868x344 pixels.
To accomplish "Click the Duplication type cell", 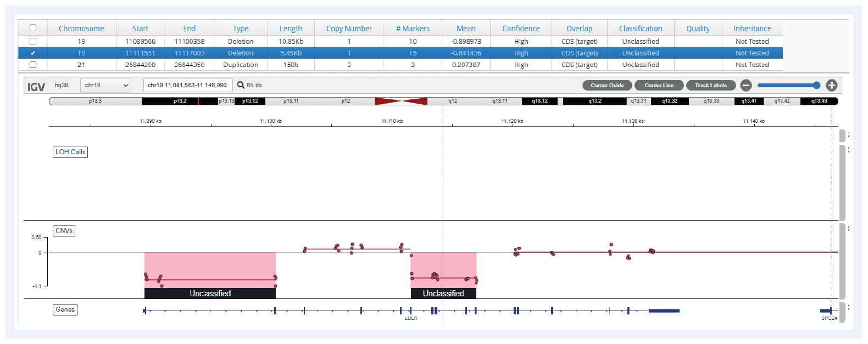I will click(x=241, y=65).
